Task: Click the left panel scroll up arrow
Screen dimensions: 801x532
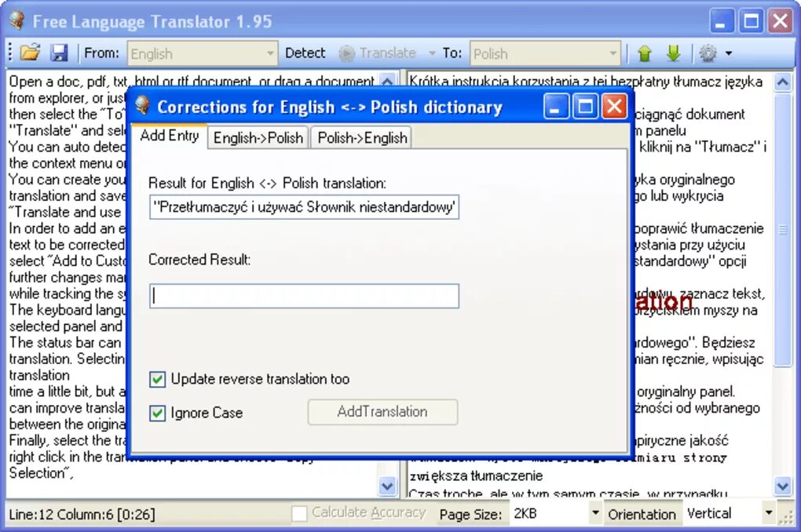Action: click(387, 81)
